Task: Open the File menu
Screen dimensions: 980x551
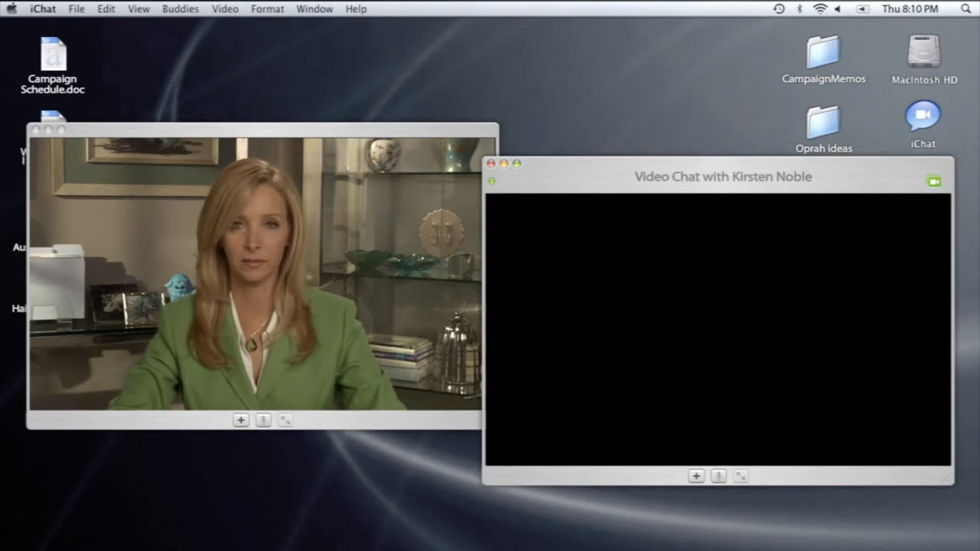Action: (x=76, y=9)
